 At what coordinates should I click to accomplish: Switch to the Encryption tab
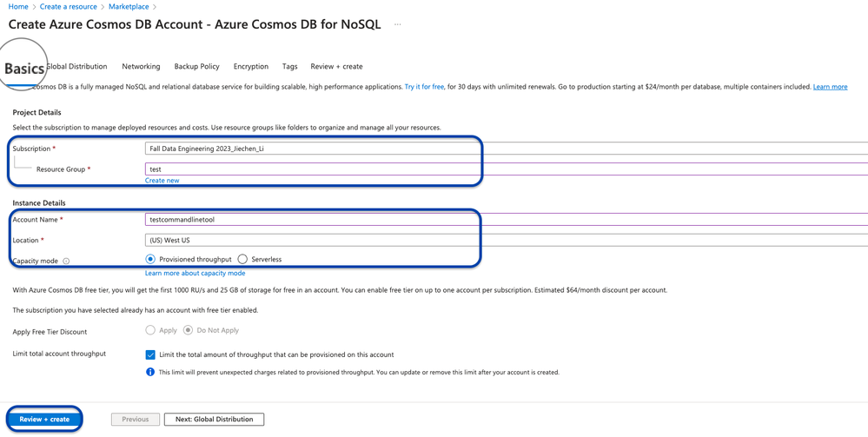point(251,67)
